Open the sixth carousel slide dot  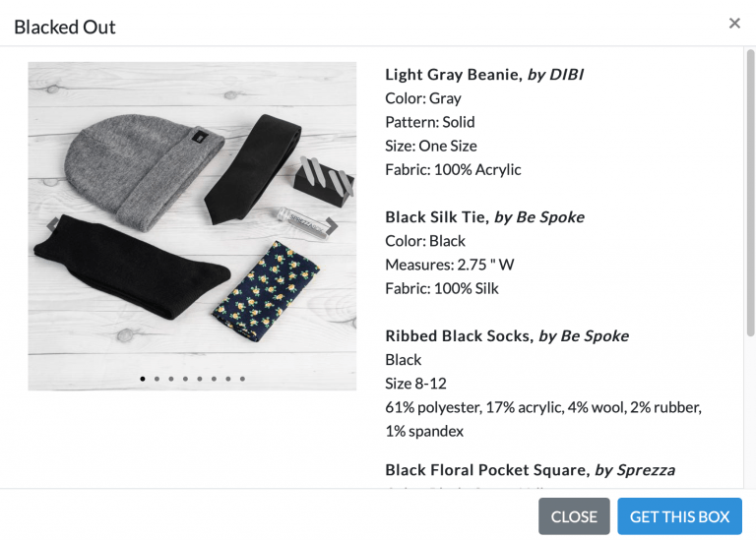(214, 379)
